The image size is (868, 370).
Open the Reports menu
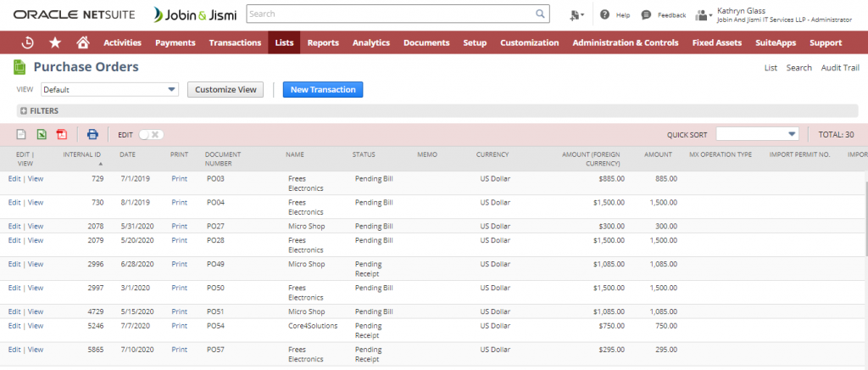pos(323,42)
